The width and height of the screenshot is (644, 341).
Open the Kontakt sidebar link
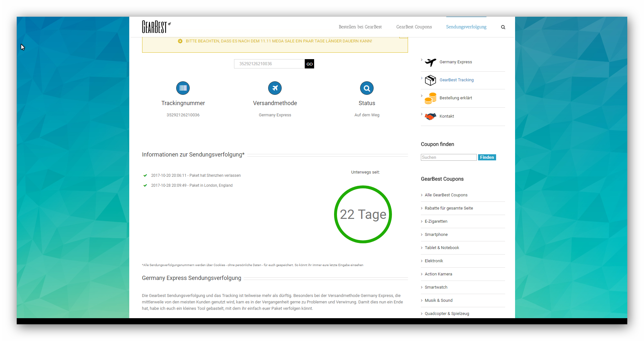(x=447, y=116)
